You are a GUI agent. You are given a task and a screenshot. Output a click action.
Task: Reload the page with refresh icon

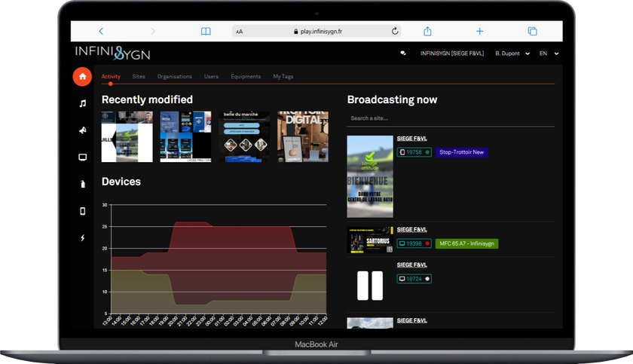pyautogui.click(x=395, y=31)
